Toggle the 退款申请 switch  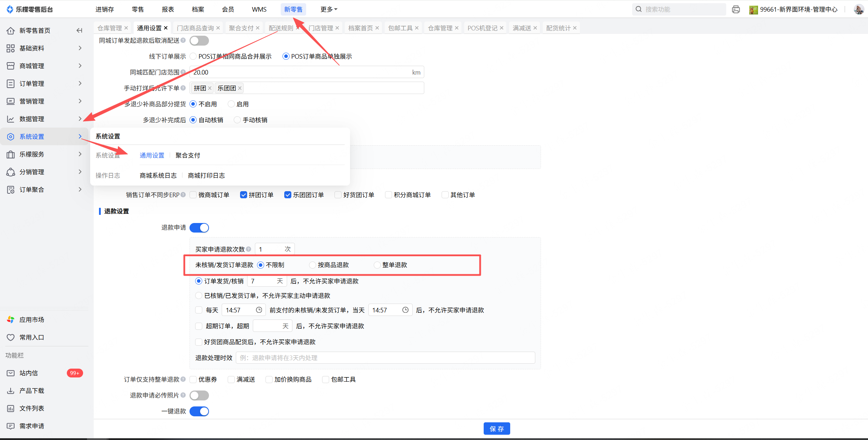click(199, 228)
